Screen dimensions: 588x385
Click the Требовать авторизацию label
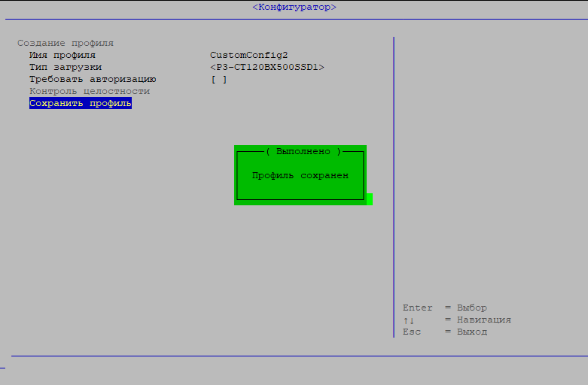tap(93, 79)
